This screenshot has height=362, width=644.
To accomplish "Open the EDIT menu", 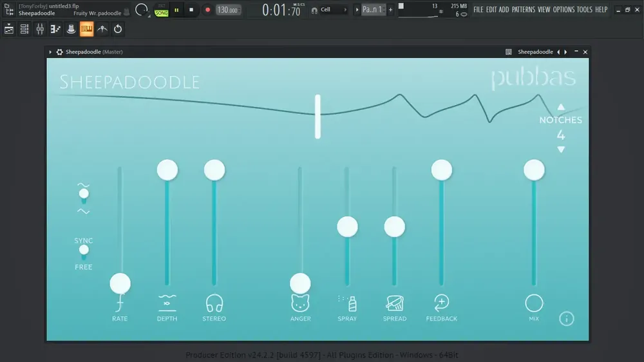I will 491,10.
